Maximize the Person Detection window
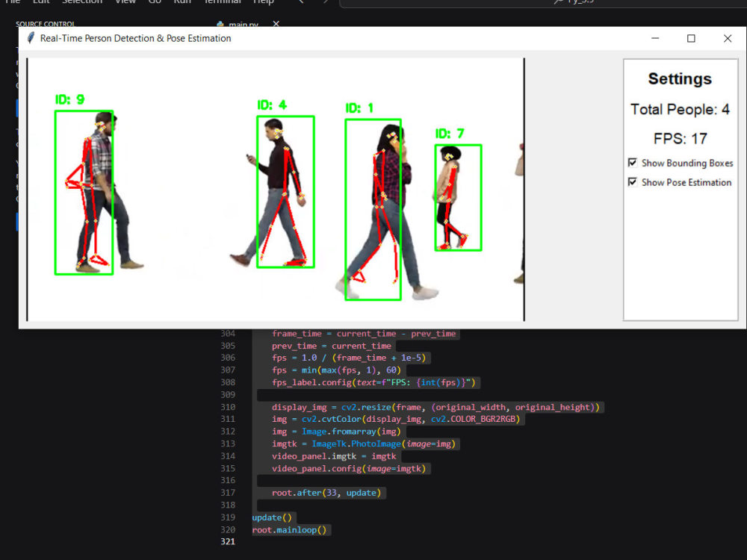747x560 pixels. [691, 38]
